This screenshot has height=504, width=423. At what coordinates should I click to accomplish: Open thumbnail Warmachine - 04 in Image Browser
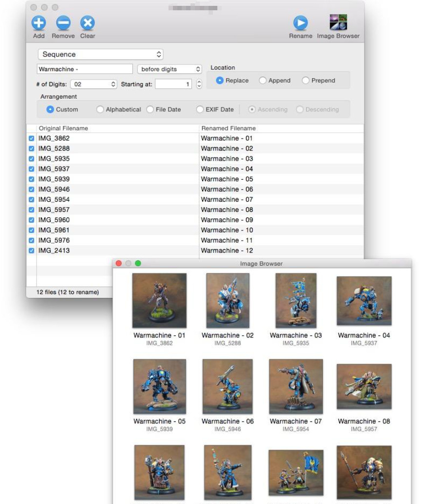point(364,301)
